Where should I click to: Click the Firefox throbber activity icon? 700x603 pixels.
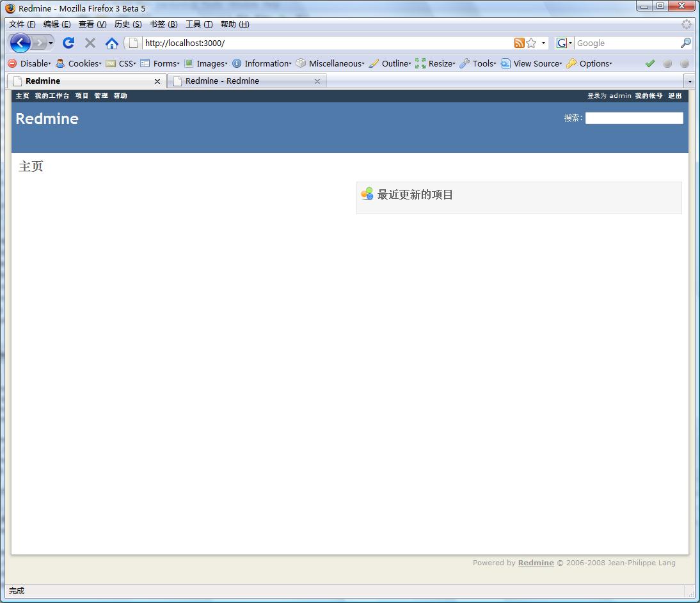[686, 24]
